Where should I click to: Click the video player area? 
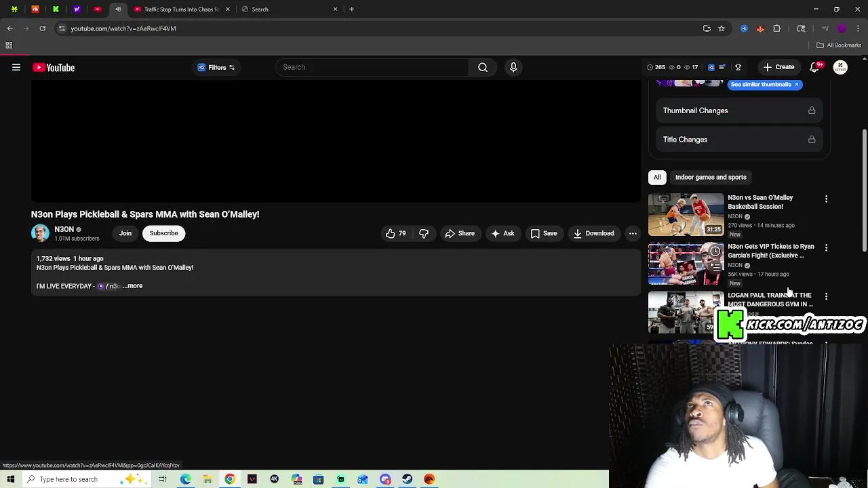pos(336,141)
